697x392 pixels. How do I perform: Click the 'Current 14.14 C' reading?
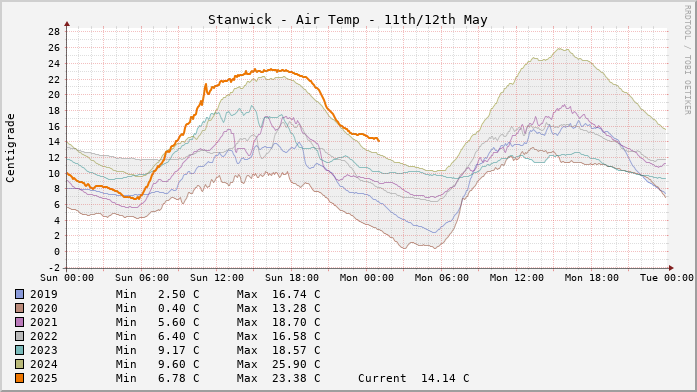[x=413, y=378]
